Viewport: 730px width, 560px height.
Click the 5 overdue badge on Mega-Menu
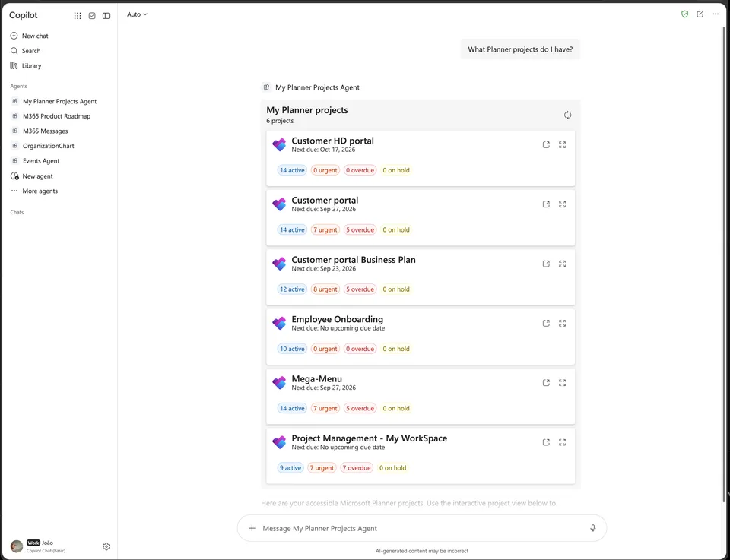coord(360,408)
